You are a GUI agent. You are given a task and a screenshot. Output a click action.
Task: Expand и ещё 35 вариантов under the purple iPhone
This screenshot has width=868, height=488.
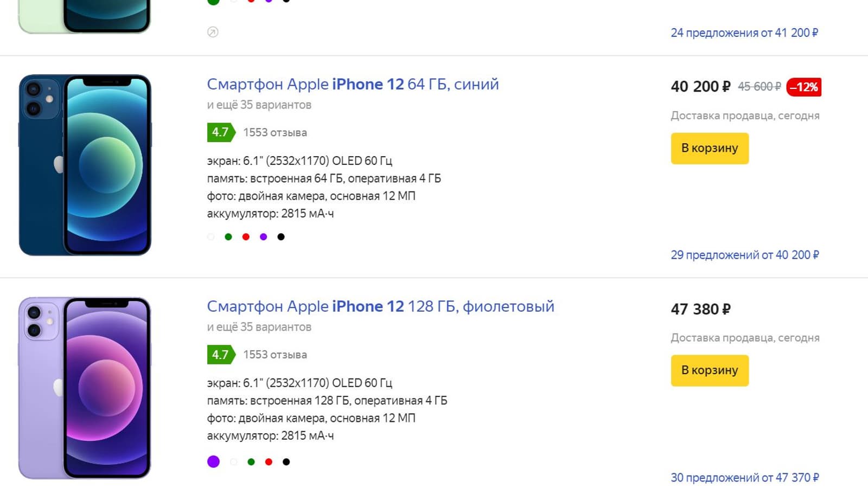(259, 328)
